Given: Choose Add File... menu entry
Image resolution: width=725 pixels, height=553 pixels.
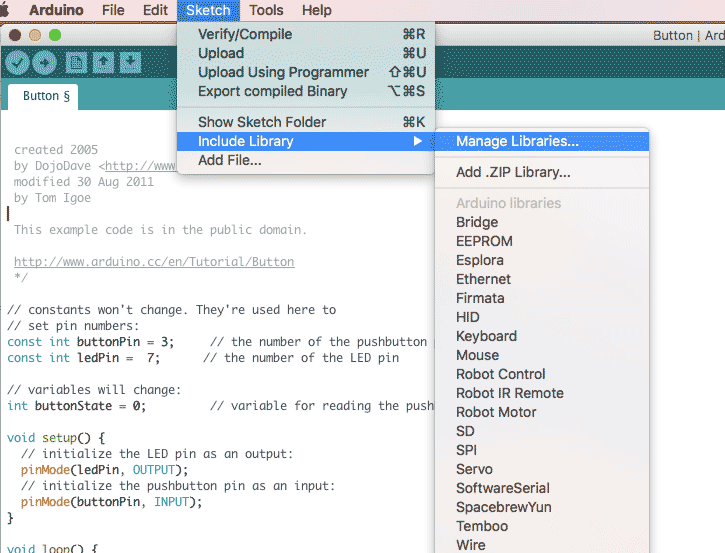Looking at the screenshot, I should [x=306, y=160].
